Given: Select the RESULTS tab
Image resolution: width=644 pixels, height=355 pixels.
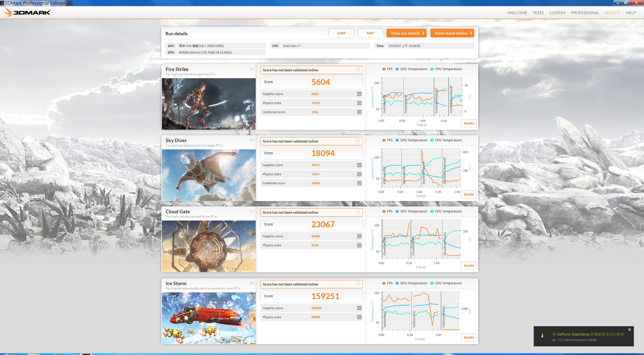Looking at the screenshot, I should pos(612,13).
